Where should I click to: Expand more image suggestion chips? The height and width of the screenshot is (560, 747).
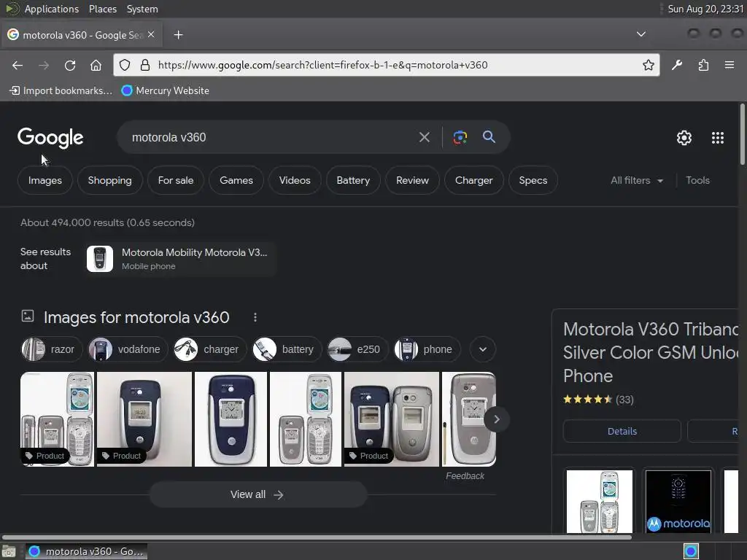point(483,349)
